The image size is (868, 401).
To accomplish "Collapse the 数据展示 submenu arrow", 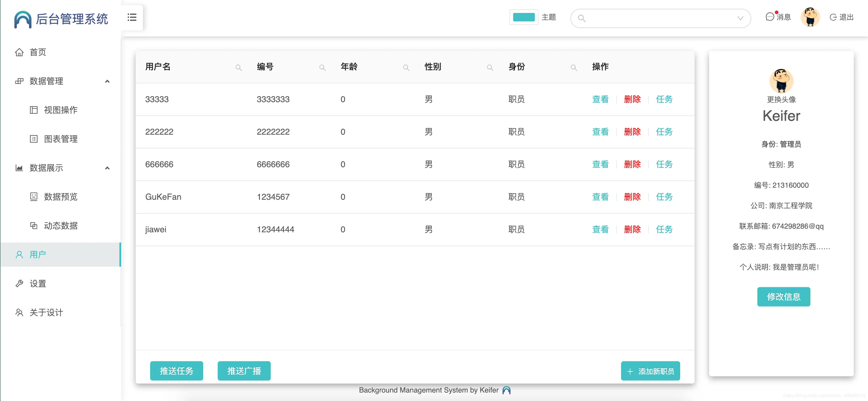I will click(107, 168).
